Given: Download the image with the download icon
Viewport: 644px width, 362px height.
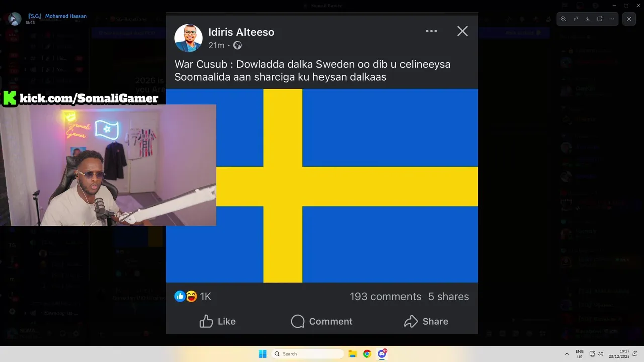Looking at the screenshot, I should click(588, 19).
